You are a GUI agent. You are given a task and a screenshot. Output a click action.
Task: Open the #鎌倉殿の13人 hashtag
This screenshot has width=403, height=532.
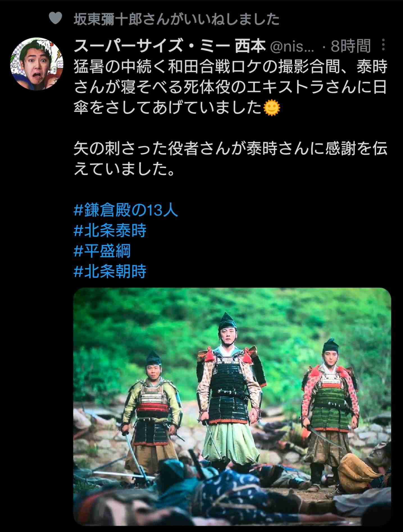[x=126, y=210]
